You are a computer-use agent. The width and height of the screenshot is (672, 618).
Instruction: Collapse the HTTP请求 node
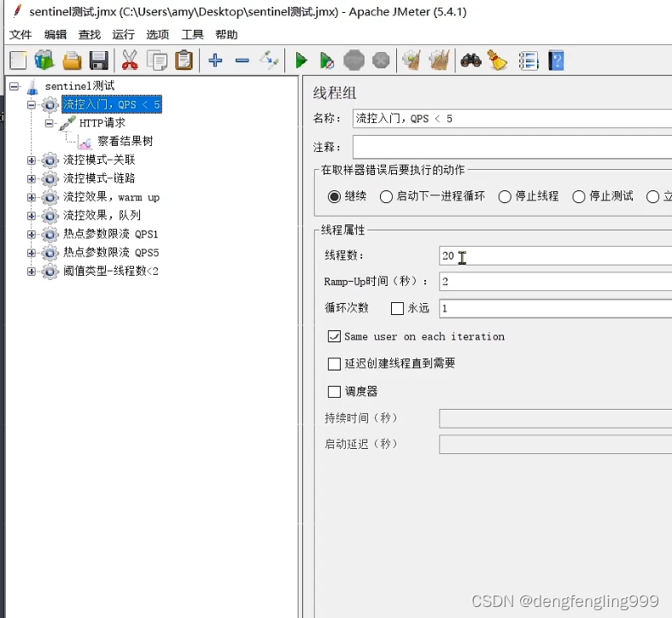coord(50,124)
